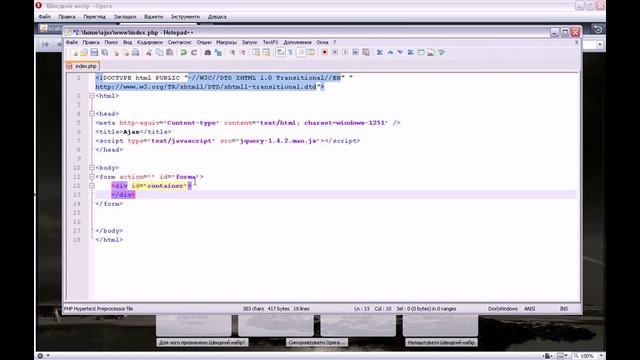Click the user-defined language toolbar icon

pos(311,53)
